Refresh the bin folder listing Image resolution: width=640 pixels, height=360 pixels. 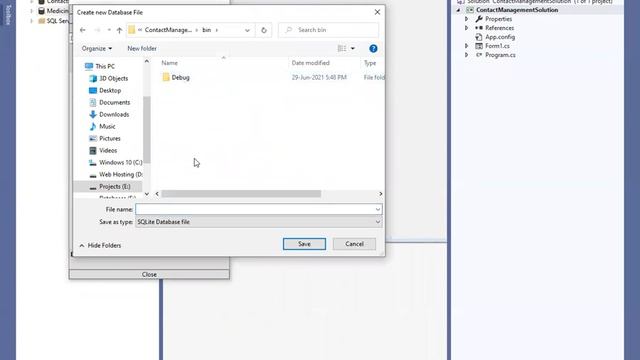point(264,30)
